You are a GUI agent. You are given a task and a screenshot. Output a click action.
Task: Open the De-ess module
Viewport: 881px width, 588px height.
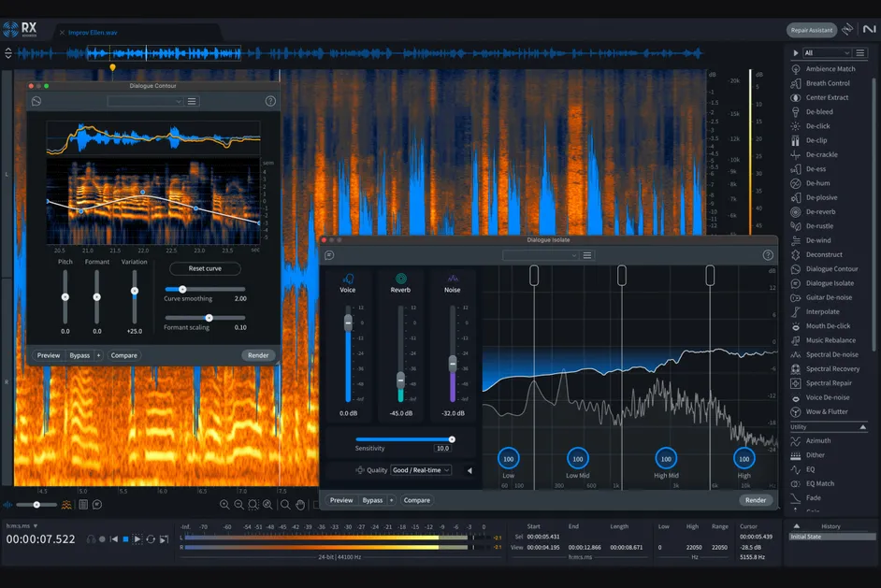point(809,169)
